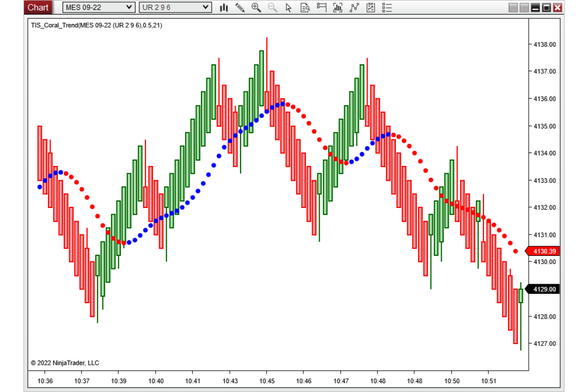Close the chart window
Image resolution: width=588 pixels, height=392 pixels.
pos(558,8)
